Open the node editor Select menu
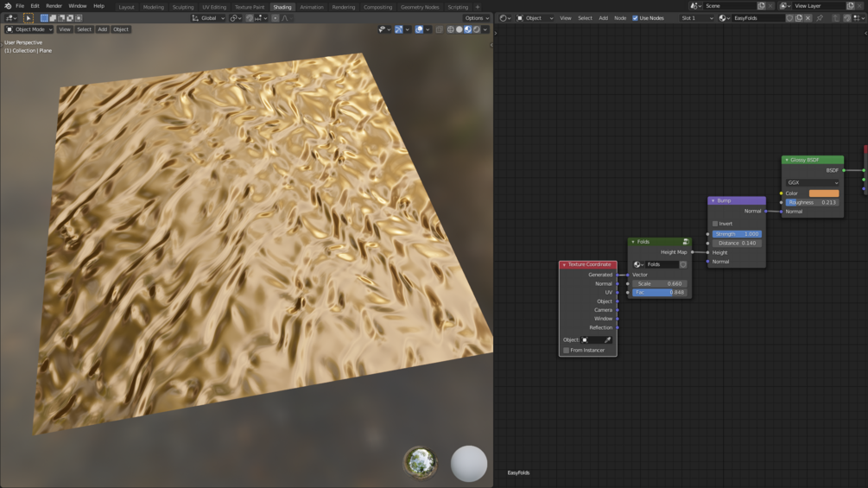 pyautogui.click(x=585, y=18)
